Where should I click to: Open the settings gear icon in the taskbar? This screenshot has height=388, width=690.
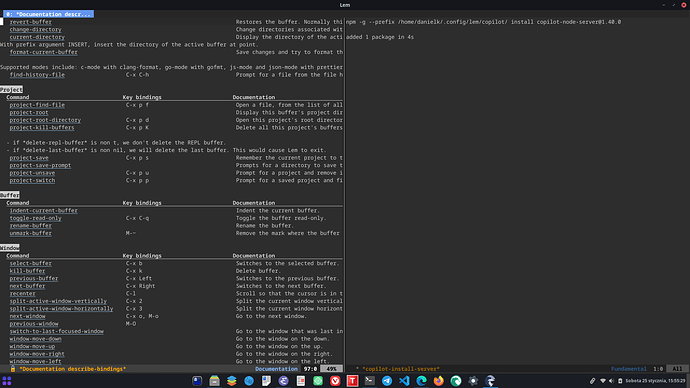pos(473,381)
